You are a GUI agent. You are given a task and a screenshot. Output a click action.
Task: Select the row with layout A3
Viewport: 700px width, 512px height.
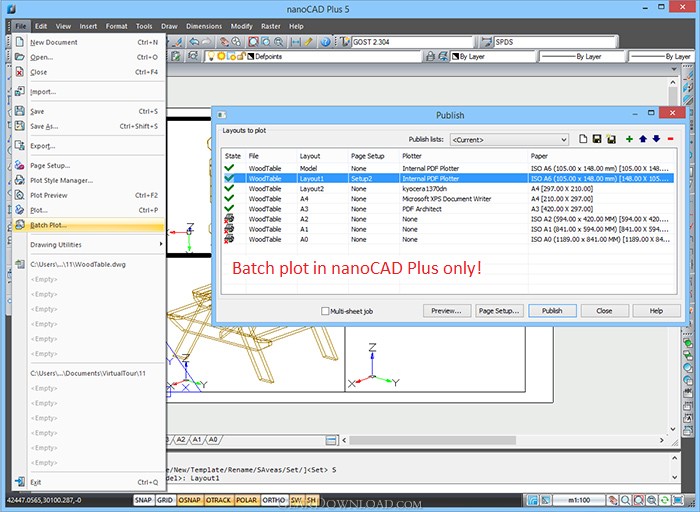[448, 209]
